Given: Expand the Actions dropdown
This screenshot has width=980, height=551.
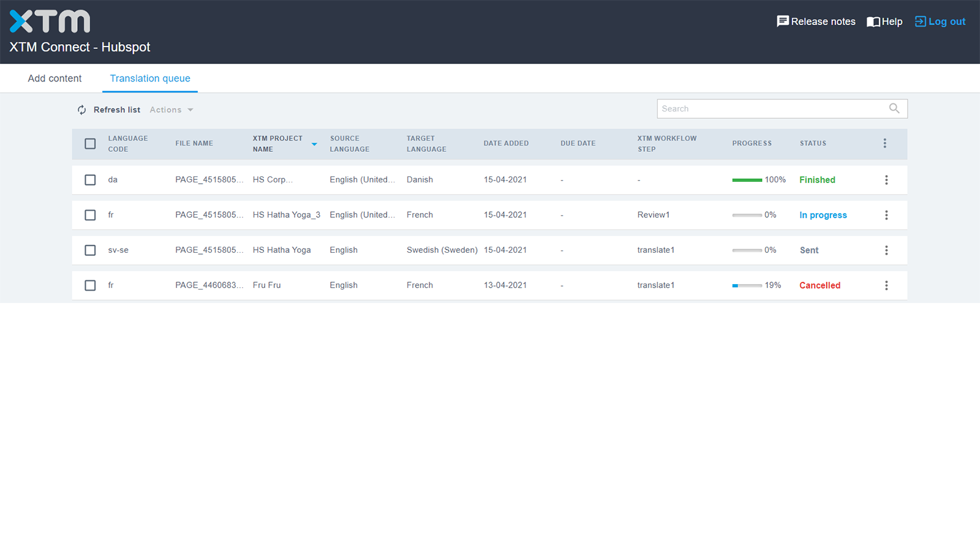Looking at the screenshot, I should [171, 110].
